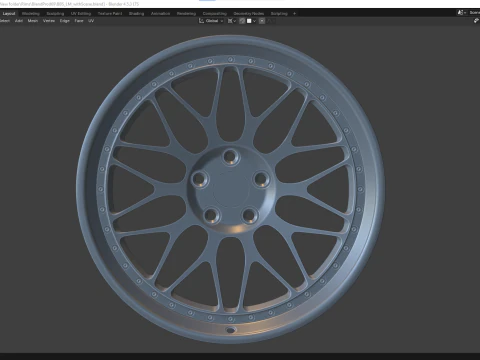
Task: Open the transform pivot point dropdown
Action: tap(232, 21)
